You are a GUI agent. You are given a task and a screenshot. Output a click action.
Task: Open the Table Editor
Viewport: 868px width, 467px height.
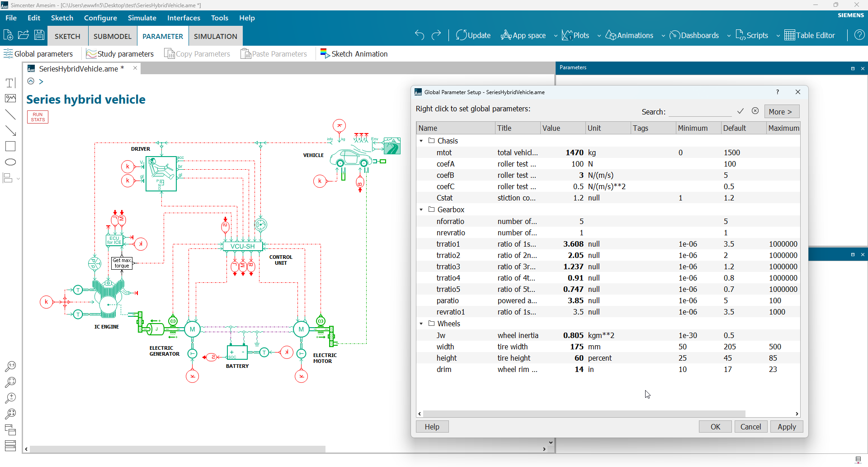[810, 35]
